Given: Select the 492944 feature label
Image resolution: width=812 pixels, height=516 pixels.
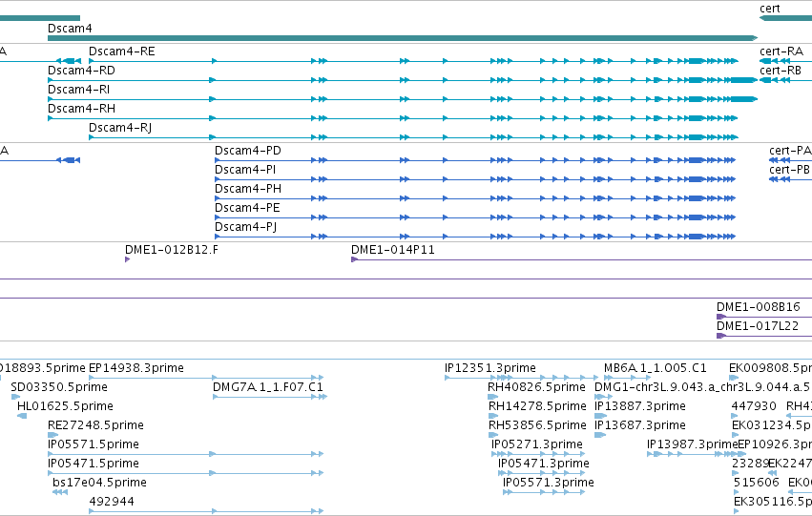Looking at the screenshot, I should 112,502.
